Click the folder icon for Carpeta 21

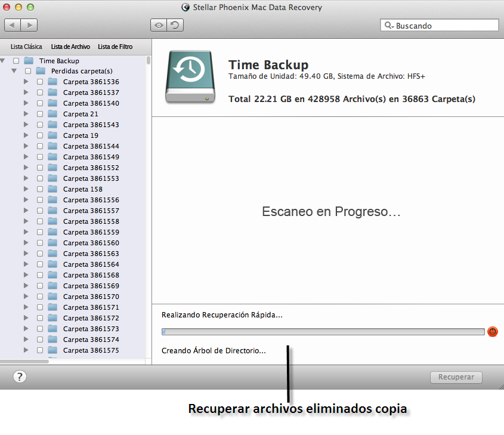(x=52, y=114)
